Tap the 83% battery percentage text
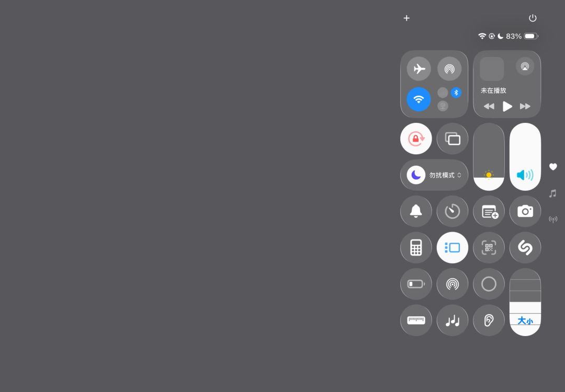The image size is (565, 392). pyautogui.click(x=514, y=36)
